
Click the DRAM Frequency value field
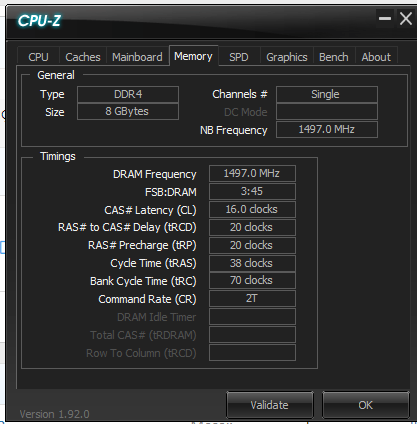coord(252,173)
